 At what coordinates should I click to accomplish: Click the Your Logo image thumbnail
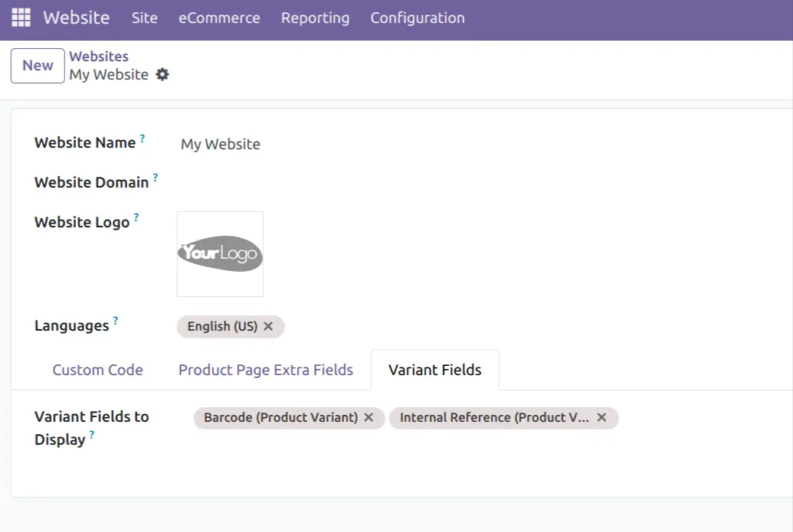220,254
